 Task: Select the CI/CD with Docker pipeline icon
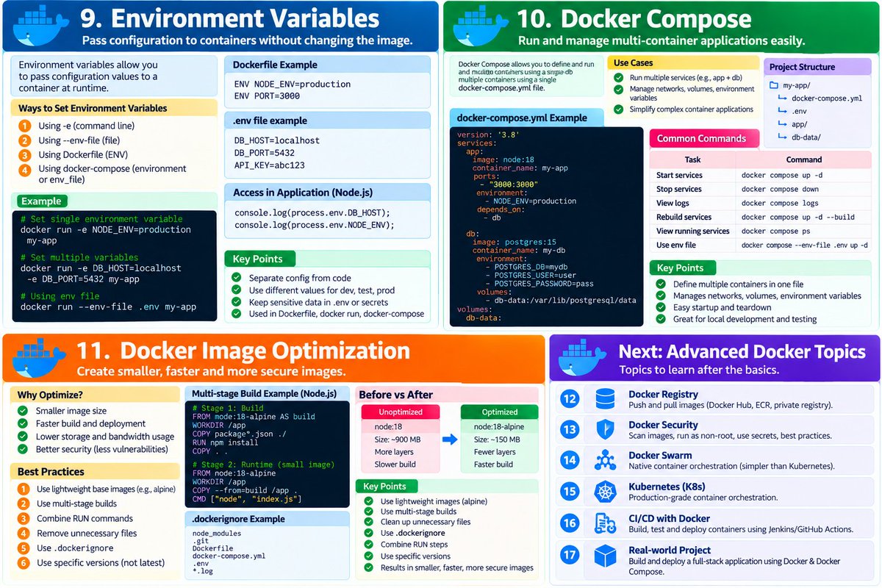pyautogui.click(x=605, y=523)
